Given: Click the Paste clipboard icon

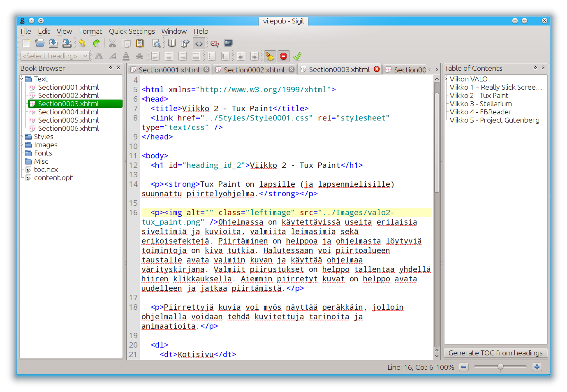Looking at the screenshot, I should pos(140,43).
